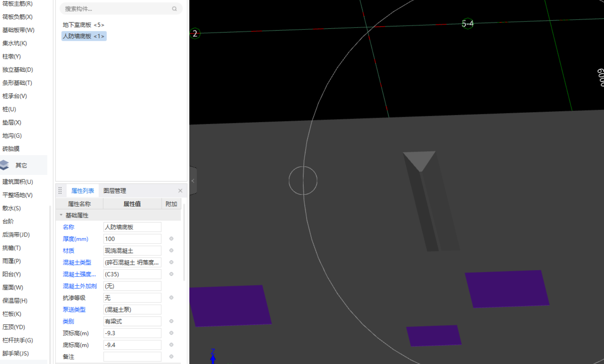Switch to the 图层管理 tab

[x=115, y=191]
